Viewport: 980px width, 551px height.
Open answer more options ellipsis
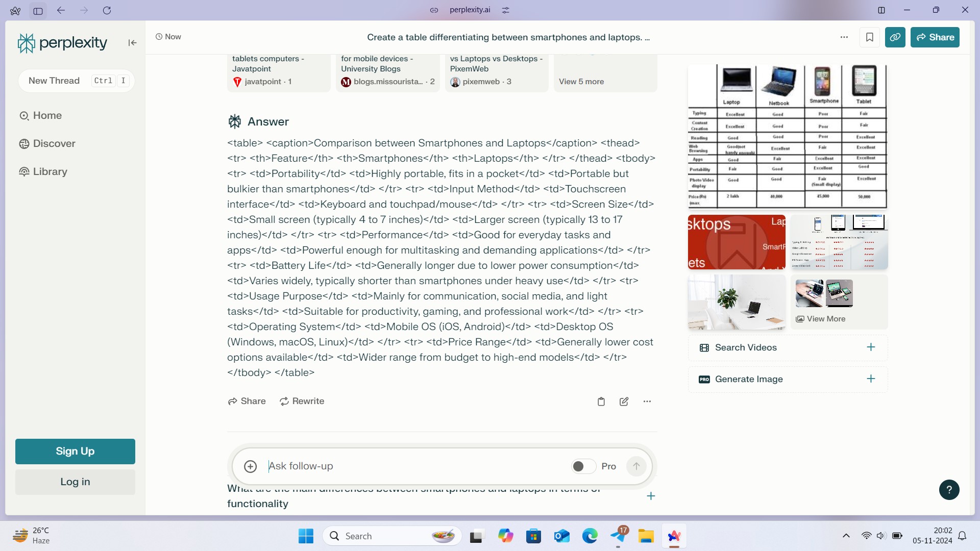(x=647, y=402)
